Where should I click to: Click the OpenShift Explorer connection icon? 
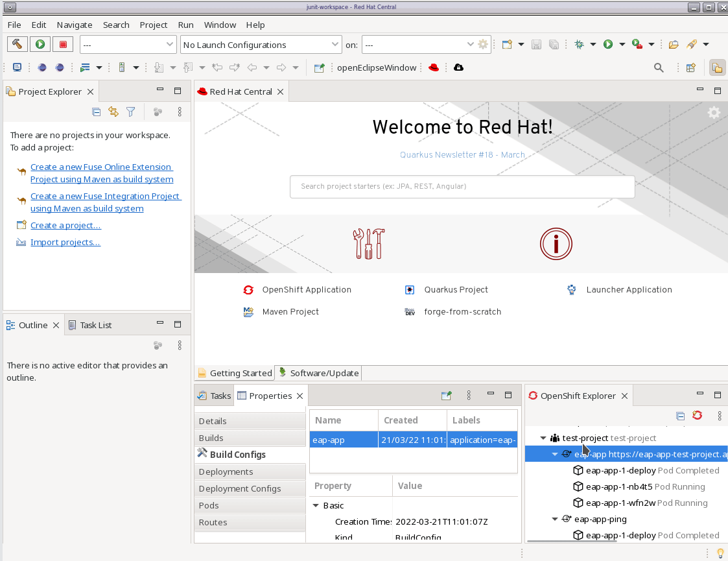698,416
